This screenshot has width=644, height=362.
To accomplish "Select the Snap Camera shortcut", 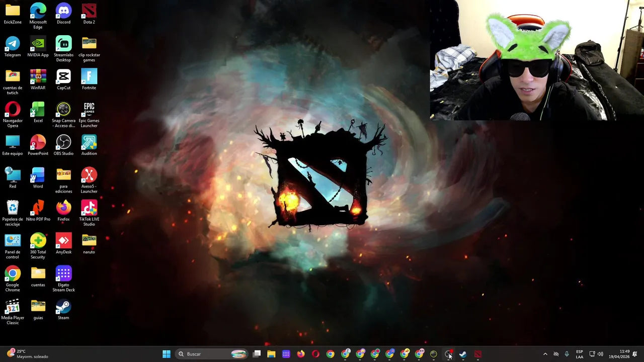I will point(63,115).
